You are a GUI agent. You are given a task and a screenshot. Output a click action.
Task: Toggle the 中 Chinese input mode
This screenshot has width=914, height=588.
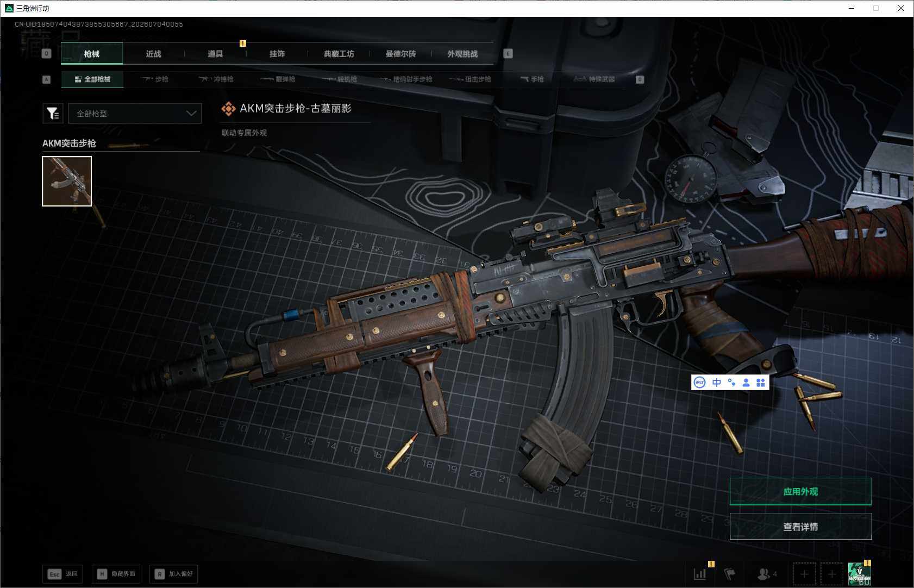(x=717, y=383)
